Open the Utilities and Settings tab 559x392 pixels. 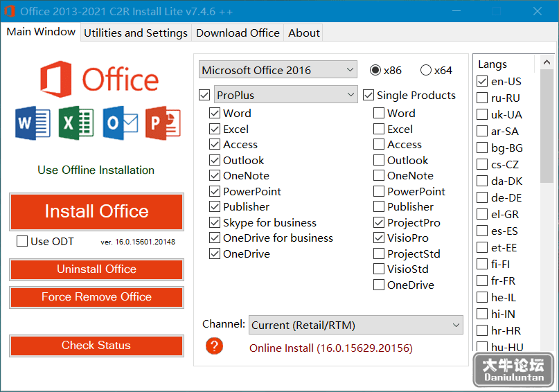pos(136,33)
